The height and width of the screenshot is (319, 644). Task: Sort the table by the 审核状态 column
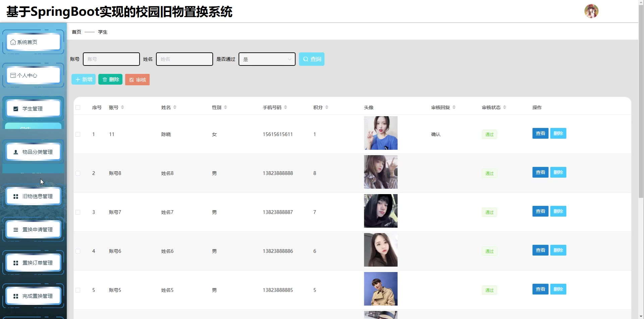point(504,107)
